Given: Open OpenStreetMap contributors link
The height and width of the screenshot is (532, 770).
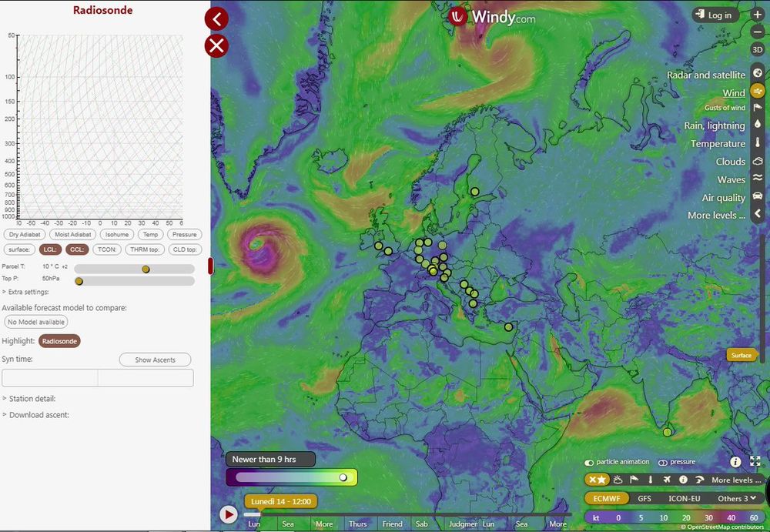Looking at the screenshot, I should [725, 527].
